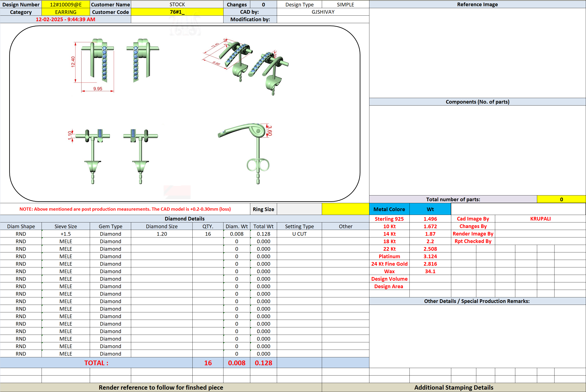Click the Modification by empty value cell

click(323, 19)
